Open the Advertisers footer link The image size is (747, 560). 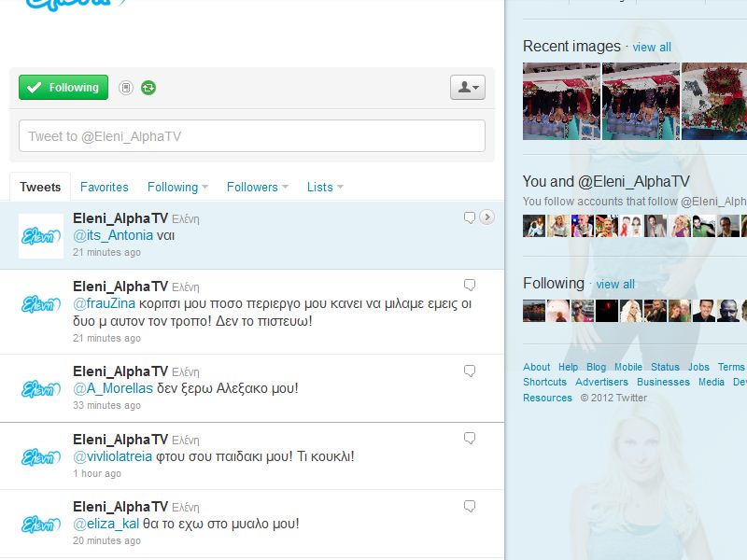pos(601,382)
